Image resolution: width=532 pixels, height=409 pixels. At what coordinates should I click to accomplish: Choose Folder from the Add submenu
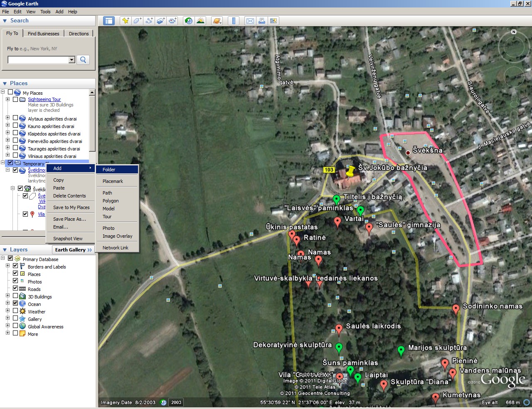click(x=109, y=170)
